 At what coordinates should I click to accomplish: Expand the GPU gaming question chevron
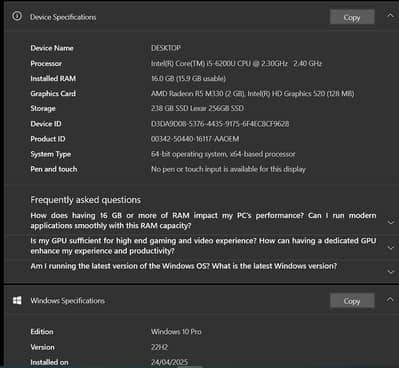click(x=391, y=247)
